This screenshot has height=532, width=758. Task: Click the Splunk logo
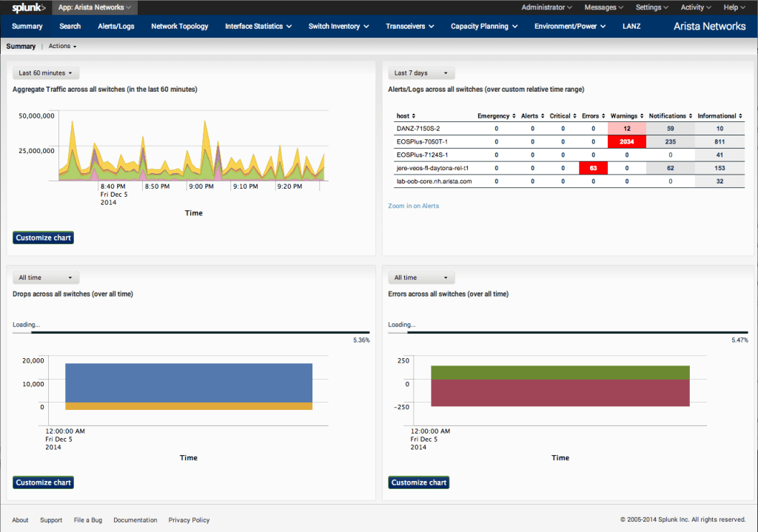[29, 7]
